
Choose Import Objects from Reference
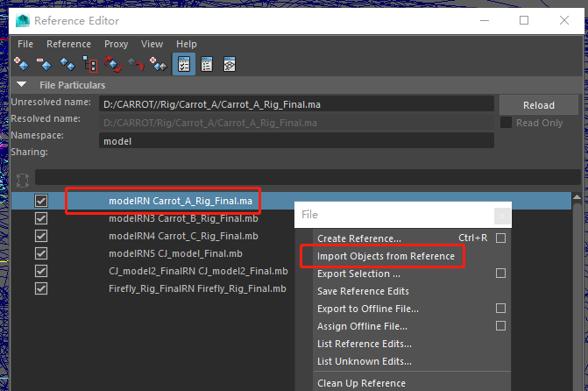[x=386, y=256]
